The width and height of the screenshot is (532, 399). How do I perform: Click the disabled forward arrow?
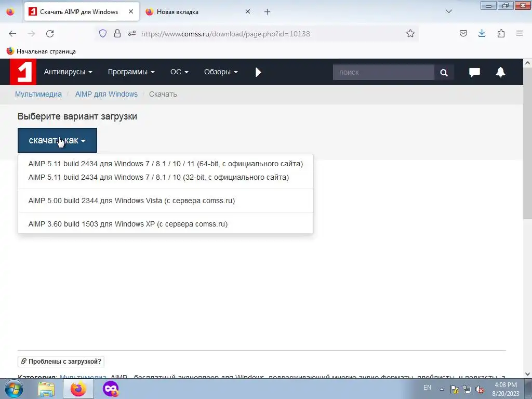(x=31, y=34)
